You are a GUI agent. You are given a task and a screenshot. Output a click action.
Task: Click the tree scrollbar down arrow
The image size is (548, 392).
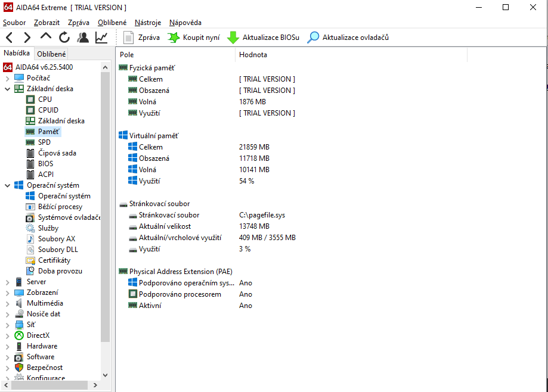(x=105, y=375)
